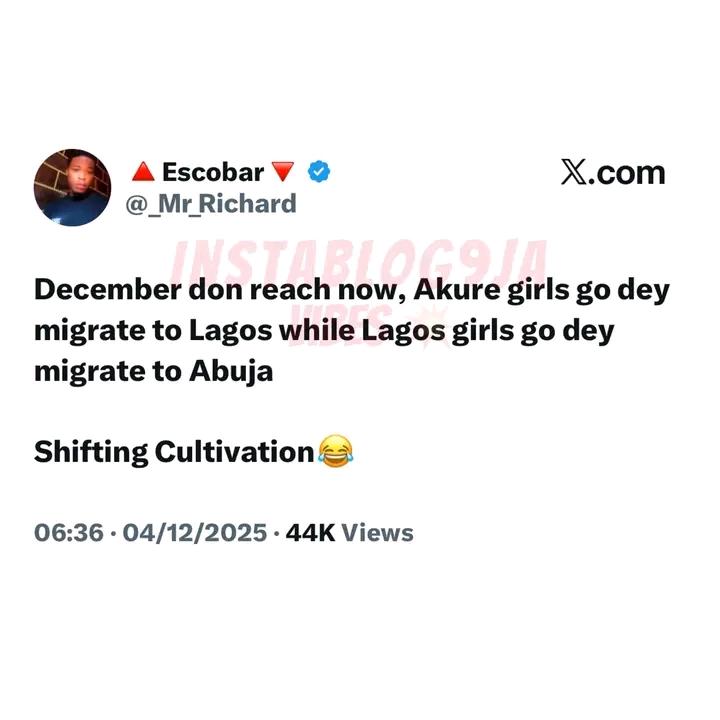Screen dimensions: 720x720
Task: Click the INSTABLOG9JA watermark
Action: [x=359, y=263]
